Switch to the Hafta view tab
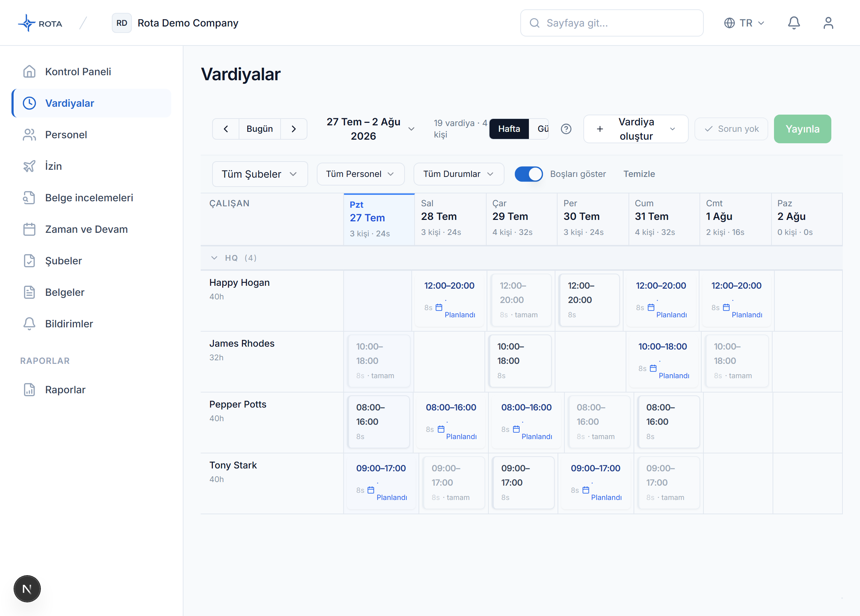Screen dimensions: 860x616 coord(509,129)
